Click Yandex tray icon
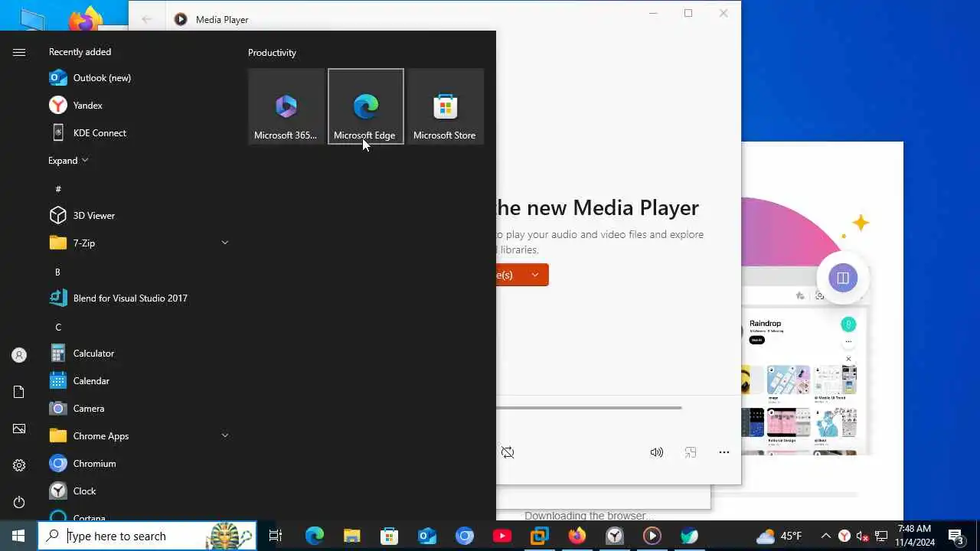The width and height of the screenshot is (980, 551). pyautogui.click(x=844, y=536)
